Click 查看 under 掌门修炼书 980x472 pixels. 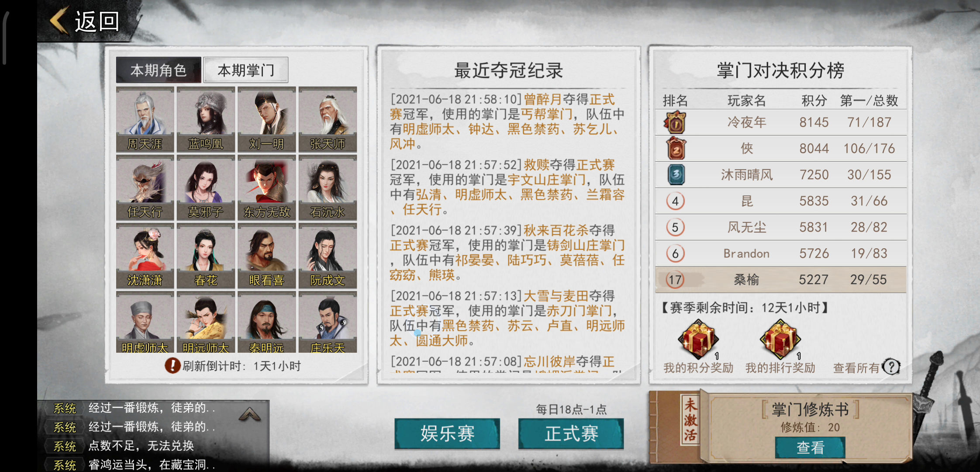tap(810, 448)
